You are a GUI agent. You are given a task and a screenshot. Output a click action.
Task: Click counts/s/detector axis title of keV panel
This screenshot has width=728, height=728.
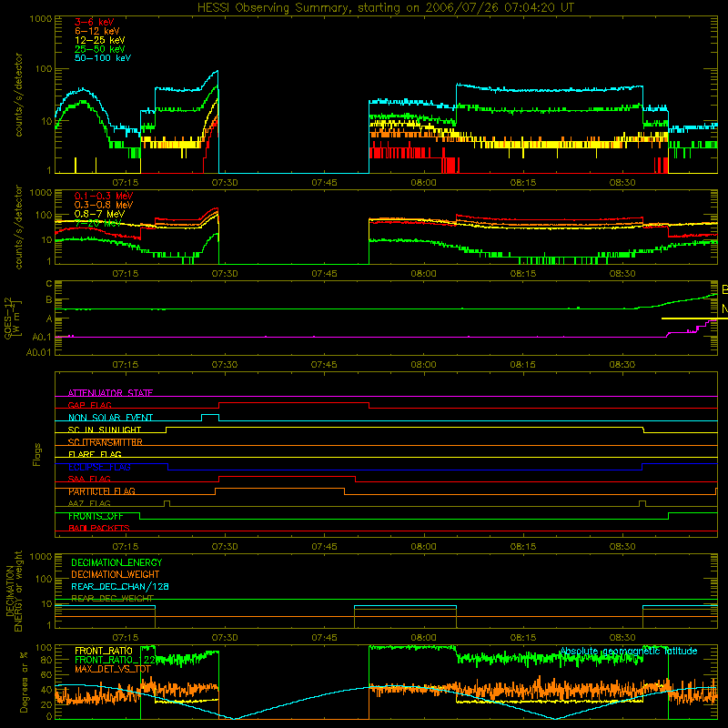pyautogui.click(x=18, y=95)
